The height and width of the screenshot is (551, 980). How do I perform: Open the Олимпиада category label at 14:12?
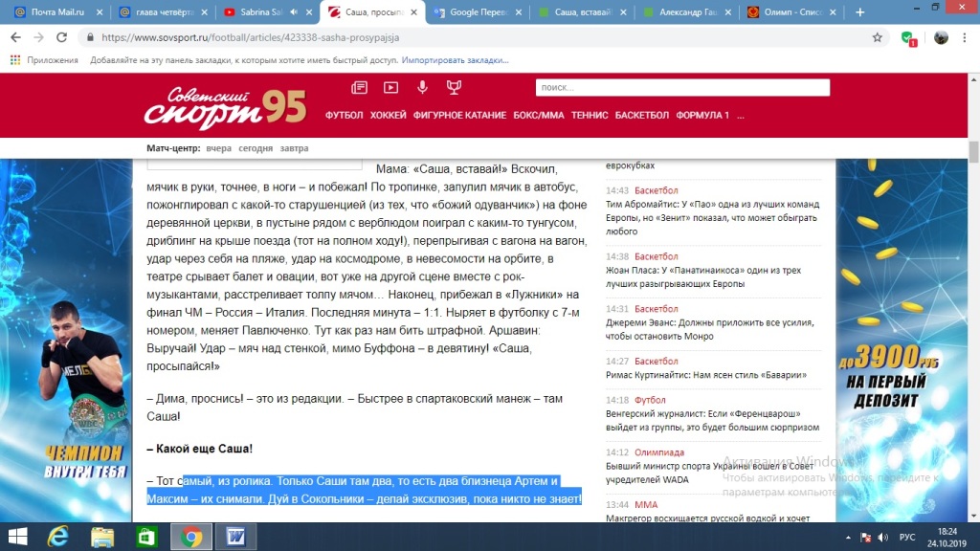659,452
